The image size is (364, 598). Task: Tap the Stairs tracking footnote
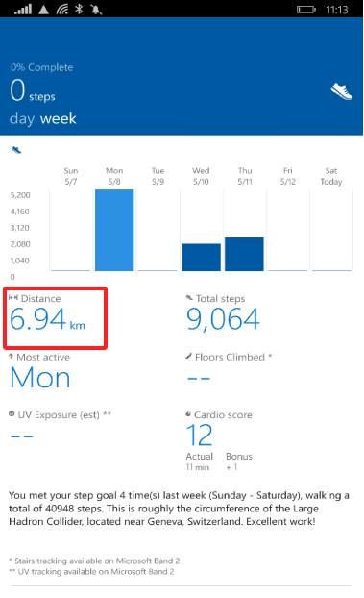[94, 561]
